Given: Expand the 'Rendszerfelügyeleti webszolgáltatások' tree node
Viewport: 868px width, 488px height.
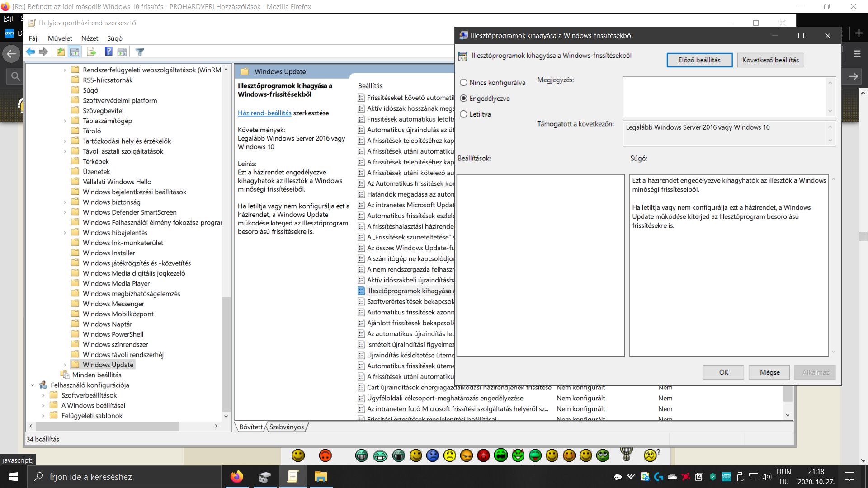Looking at the screenshot, I should click(65, 70).
